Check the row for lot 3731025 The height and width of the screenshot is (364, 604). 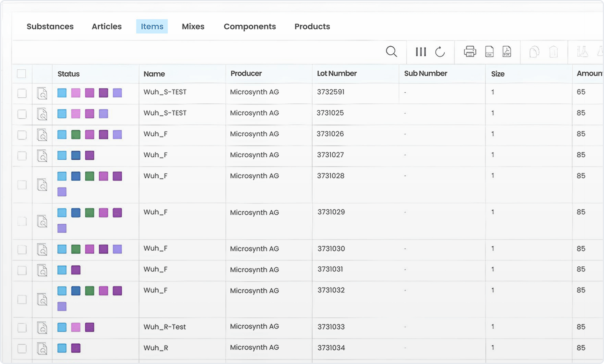point(22,114)
